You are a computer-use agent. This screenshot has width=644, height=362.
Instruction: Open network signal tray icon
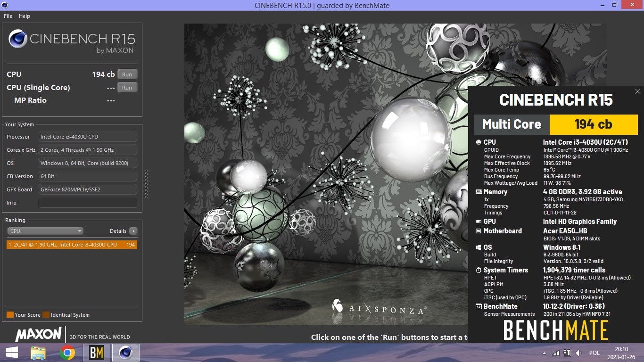point(556,353)
